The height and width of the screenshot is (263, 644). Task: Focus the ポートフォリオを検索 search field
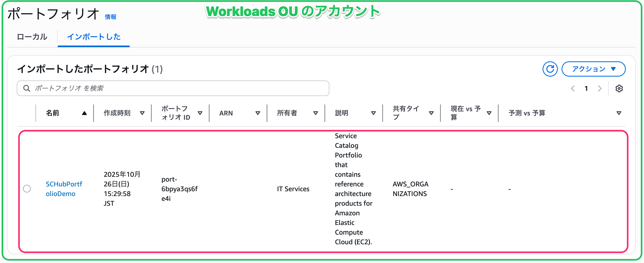click(x=177, y=88)
